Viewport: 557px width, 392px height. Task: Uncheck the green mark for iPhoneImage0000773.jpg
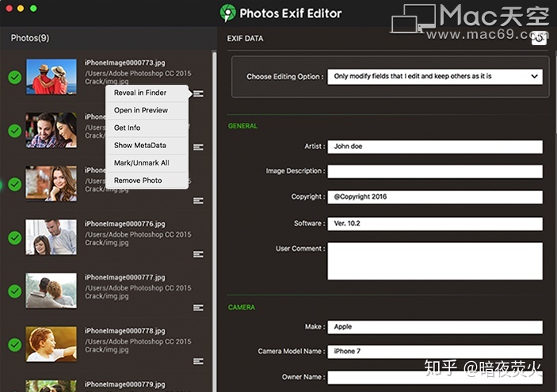coord(15,77)
